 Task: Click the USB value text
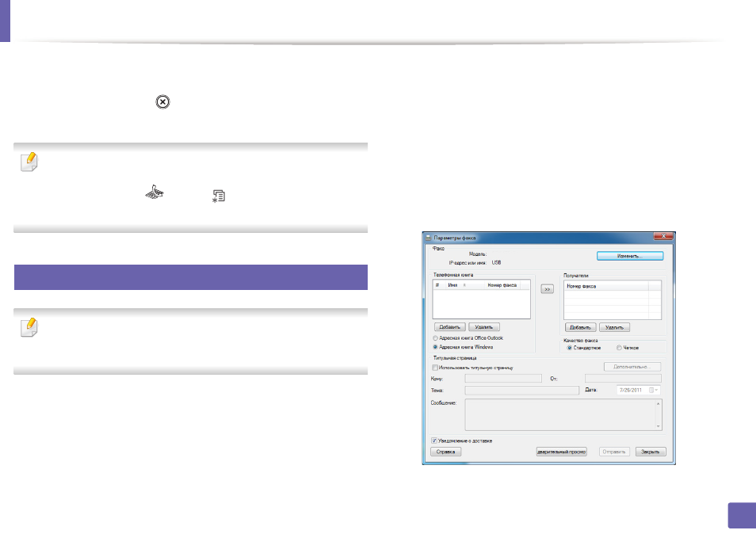[496, 263]
